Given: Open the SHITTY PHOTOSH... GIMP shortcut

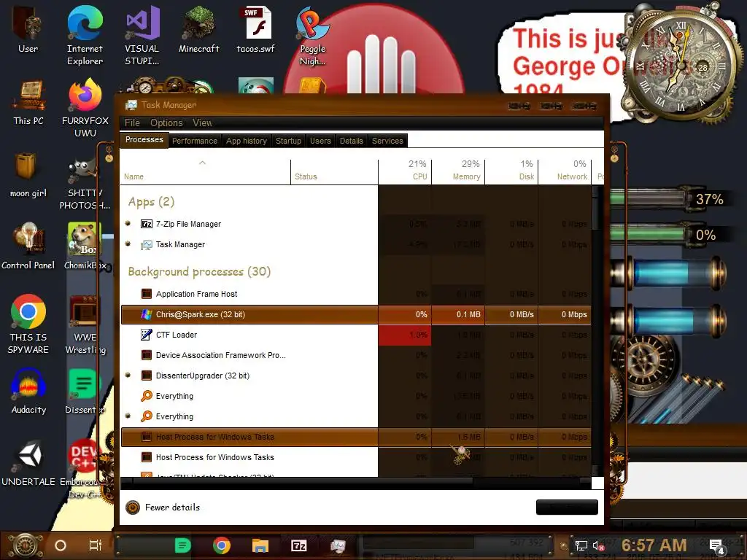Looking at the screenshot, I should 85,183.
